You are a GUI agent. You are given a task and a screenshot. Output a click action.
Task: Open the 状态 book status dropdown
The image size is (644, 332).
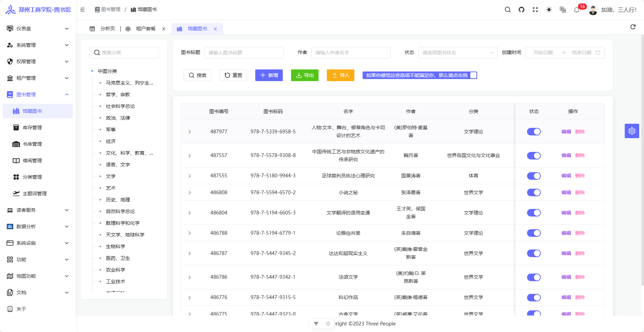coord(458,53)
